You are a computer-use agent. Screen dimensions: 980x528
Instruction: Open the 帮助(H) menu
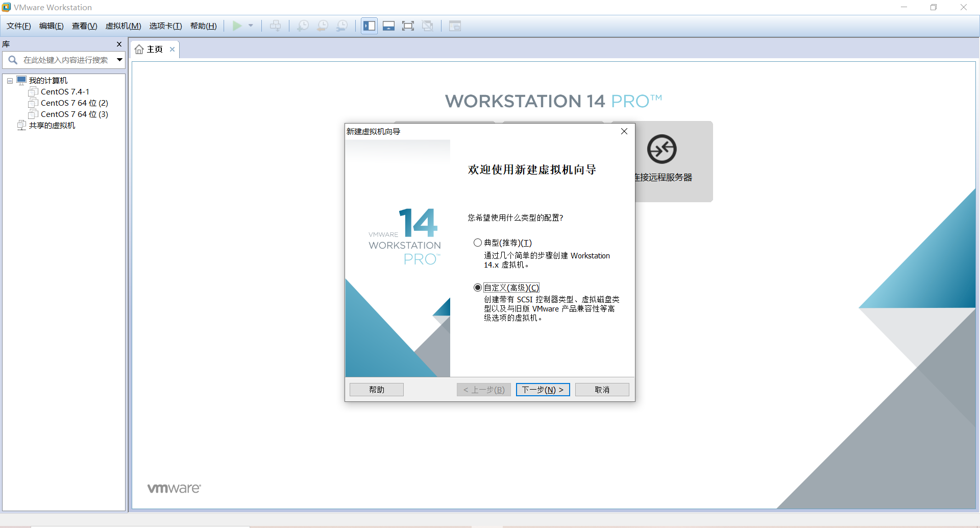[204, 26]
